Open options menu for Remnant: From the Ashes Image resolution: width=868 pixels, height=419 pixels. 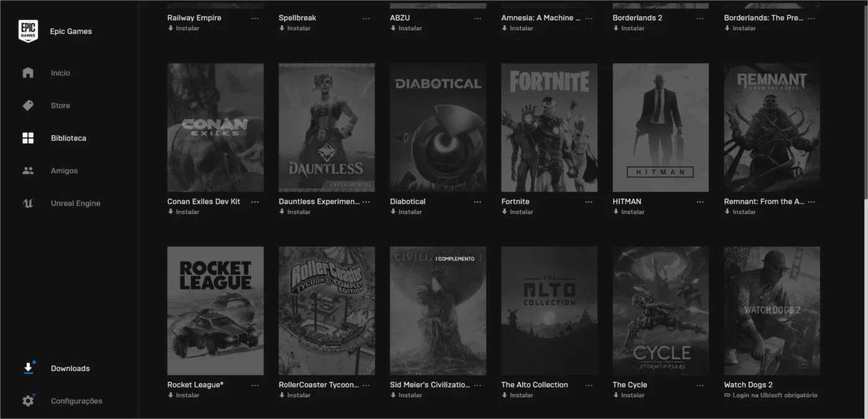click(x=812, y=202)
